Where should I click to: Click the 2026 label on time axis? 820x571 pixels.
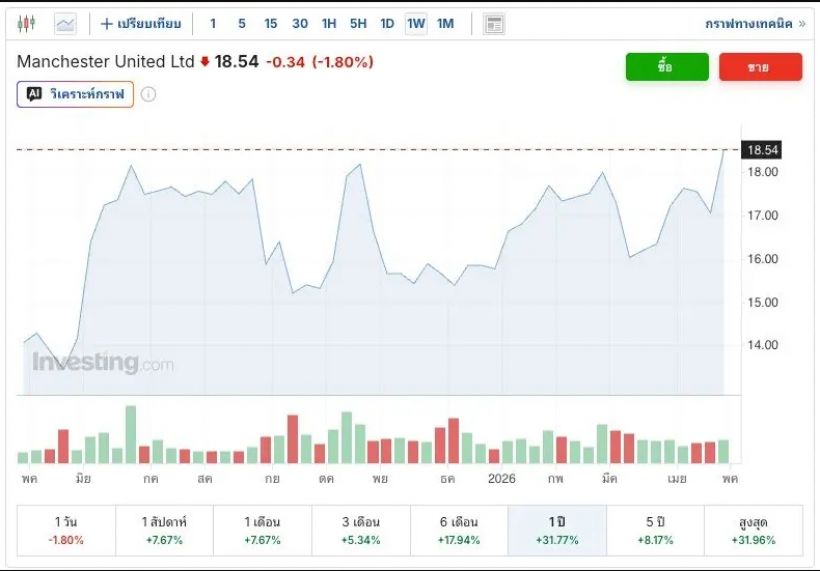click(x=502, y=478)
